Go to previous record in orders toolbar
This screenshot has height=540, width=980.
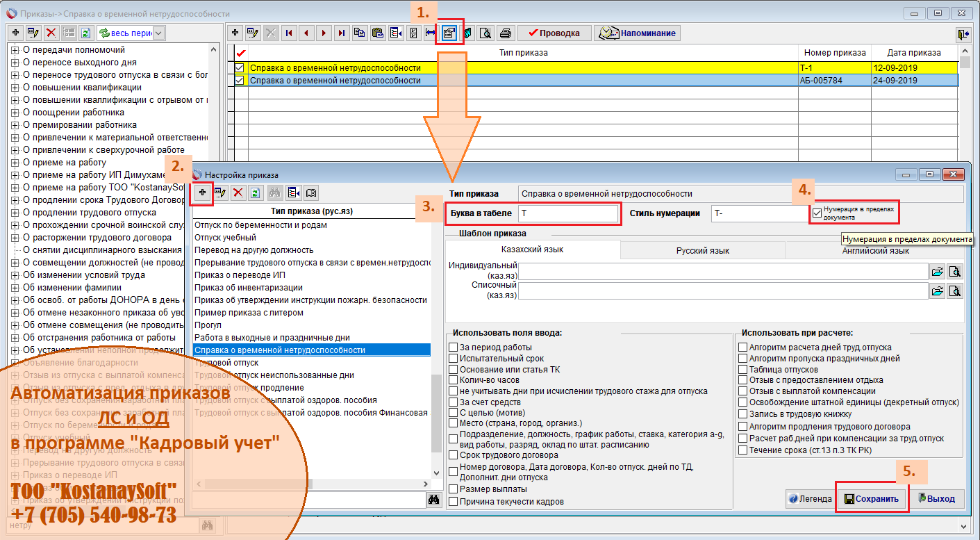[306, 33]
